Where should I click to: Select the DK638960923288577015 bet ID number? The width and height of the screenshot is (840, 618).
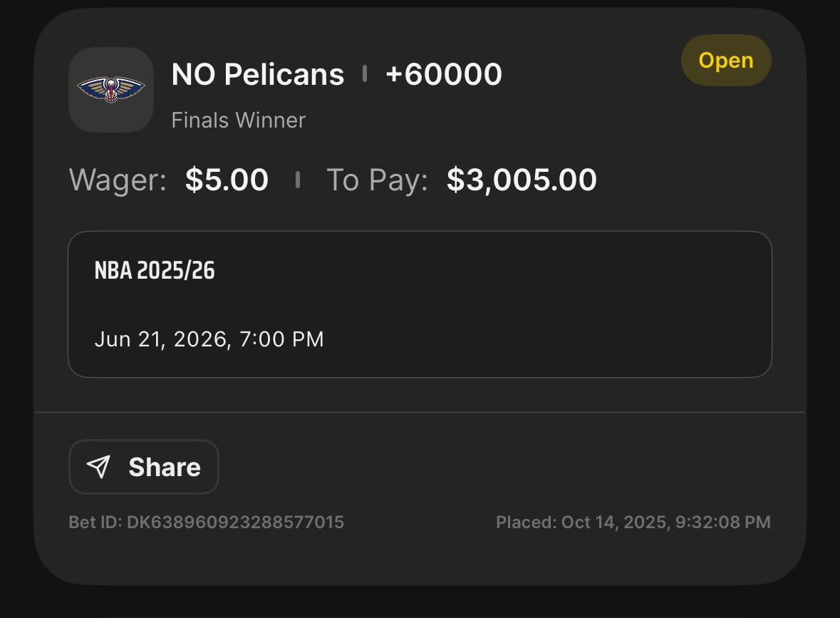(235, 522)
